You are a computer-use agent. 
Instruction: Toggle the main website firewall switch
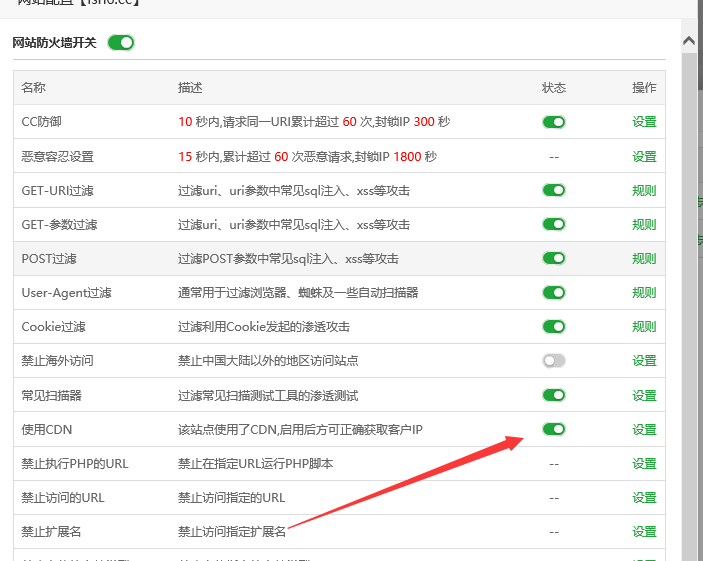click(120, 43)
